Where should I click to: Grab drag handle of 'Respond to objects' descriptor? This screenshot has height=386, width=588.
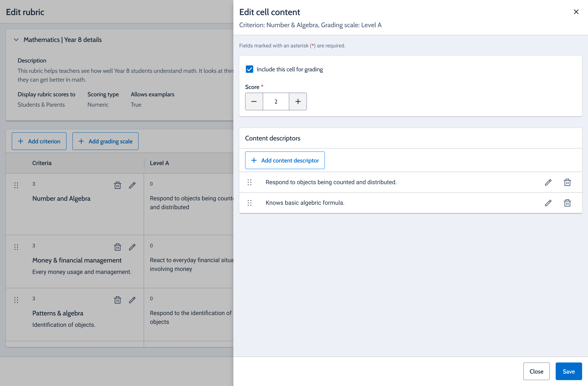250,182
